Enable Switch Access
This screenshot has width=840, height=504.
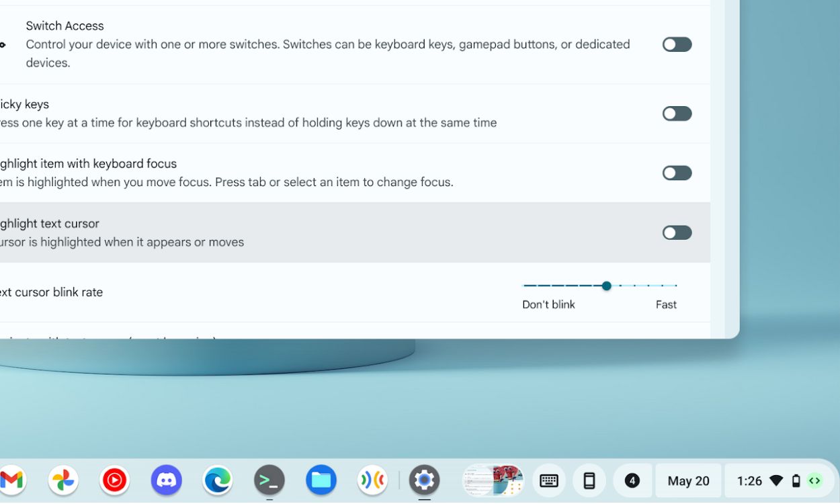point(676,44)
